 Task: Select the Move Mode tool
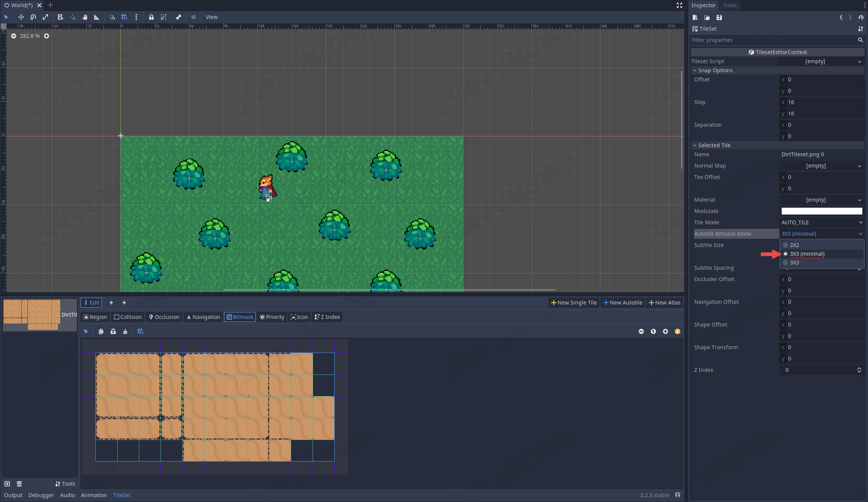[21, 17]
